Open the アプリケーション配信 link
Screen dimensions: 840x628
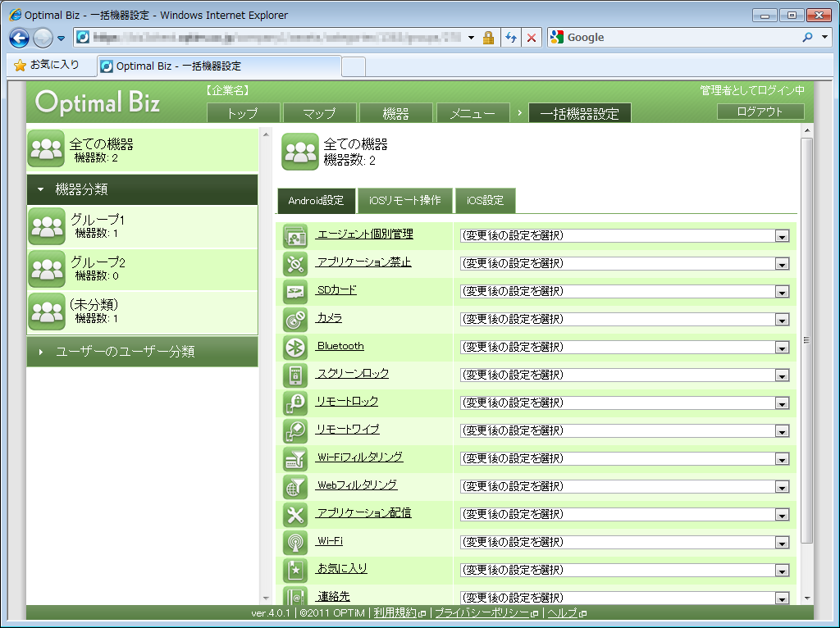click(x=364, y=513)
